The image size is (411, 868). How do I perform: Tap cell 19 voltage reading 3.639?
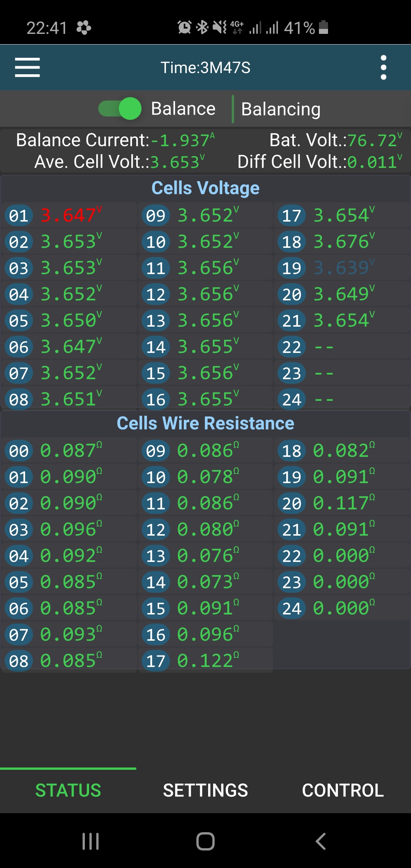341,268
